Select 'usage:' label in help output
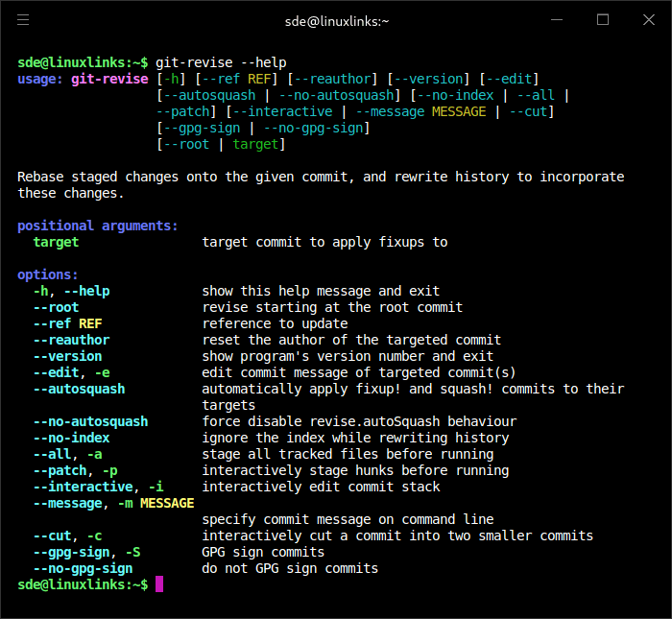 pos(40,80)
